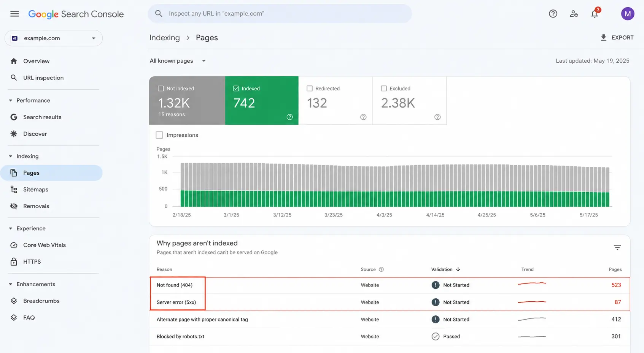Image resolution: width=644 pixels, height=353 pixels.
Task: Toggle the Redirected checkbox
Action: click(310, 89)
